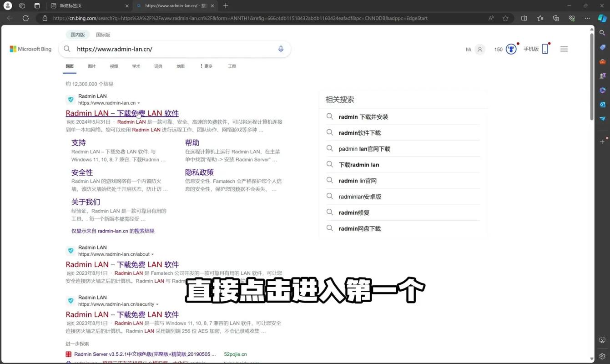
Task: Click related search 下载radmin lan
Action: tap(359, 165)
